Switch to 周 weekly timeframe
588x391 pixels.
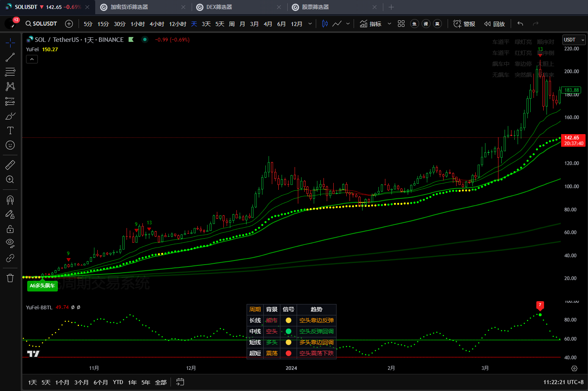232,24
